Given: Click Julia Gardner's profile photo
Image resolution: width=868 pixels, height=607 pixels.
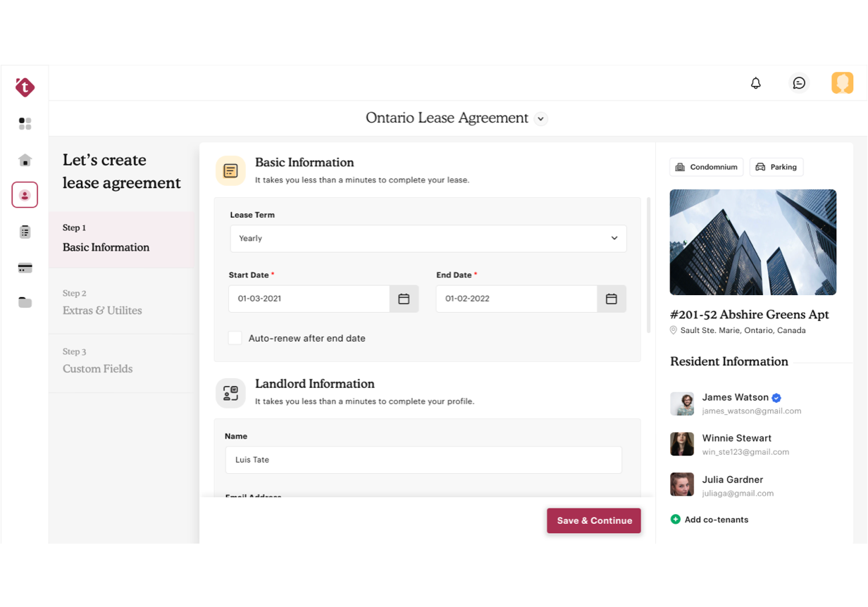Looking at the screenshot, I should (x=682, y=485).
